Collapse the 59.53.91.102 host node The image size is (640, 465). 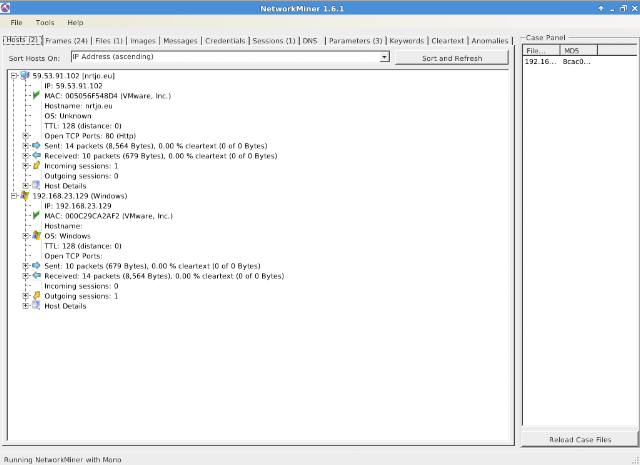14,76
